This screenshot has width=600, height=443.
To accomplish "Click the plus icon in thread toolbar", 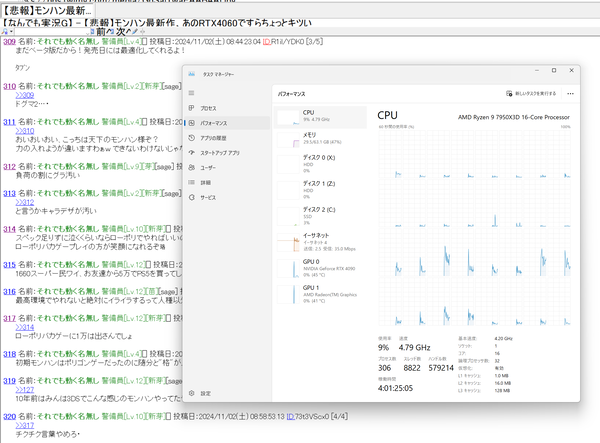I will [x=142, y=32].
